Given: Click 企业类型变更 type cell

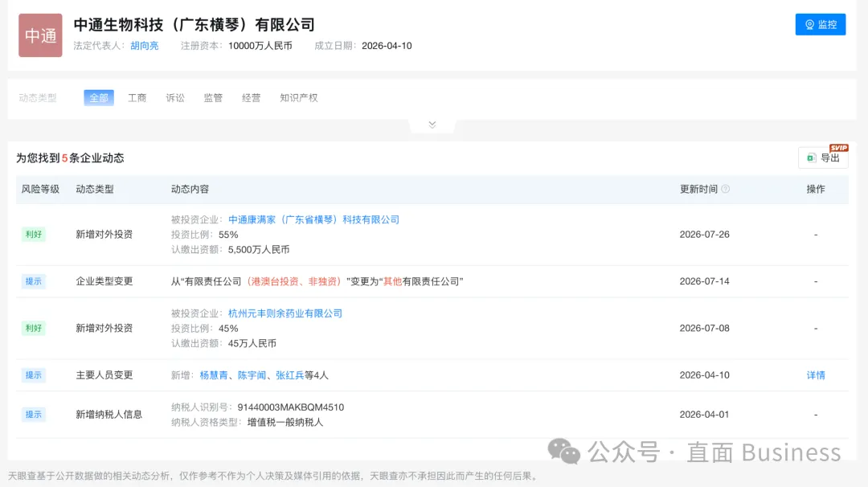Looking at the screenshot, I should click(104, 281).
